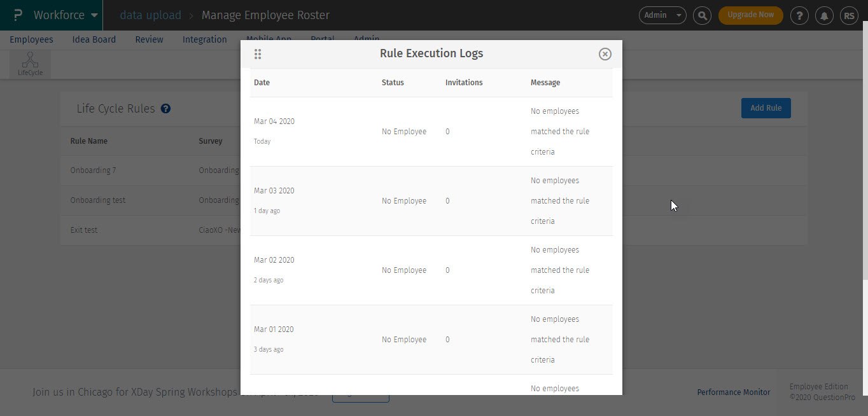The image size is (868, 416).
Task: Click the page vertical scrollbar
Action: [x=864, y=153]
